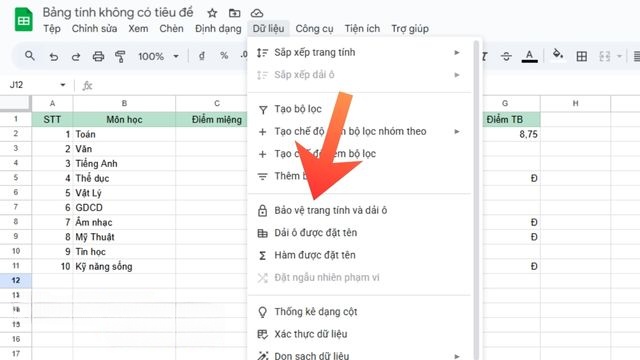Open the Trợ giúp menu
640x360 pixels.
[410, 29]
